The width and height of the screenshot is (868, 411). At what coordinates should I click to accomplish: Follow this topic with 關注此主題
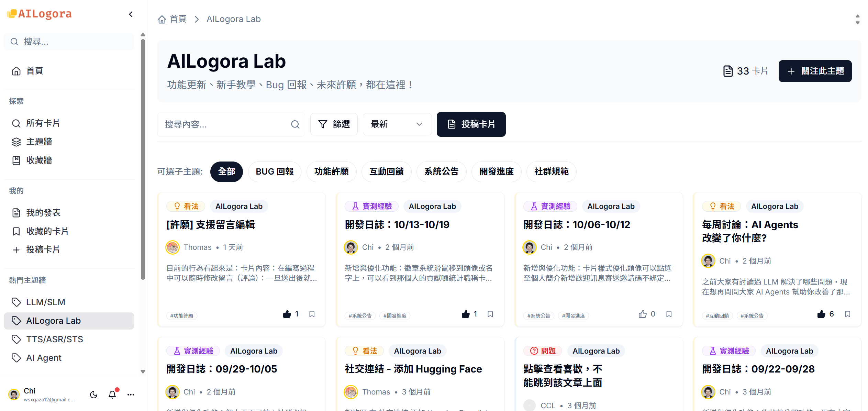click(x=815, y=71)
